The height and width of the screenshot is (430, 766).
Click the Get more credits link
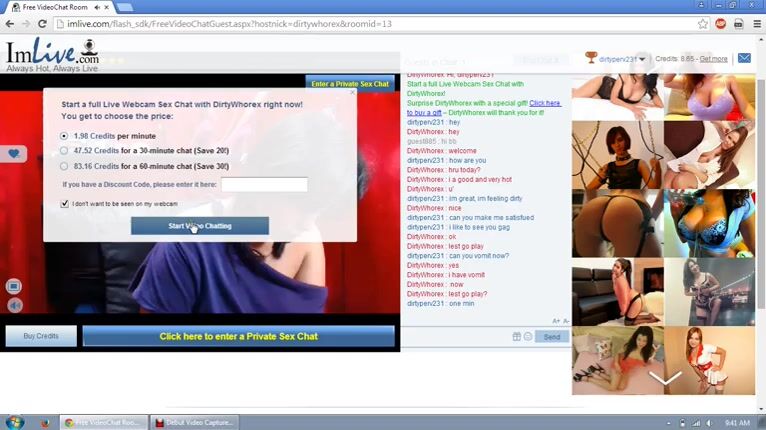click(x=713, y=59)
